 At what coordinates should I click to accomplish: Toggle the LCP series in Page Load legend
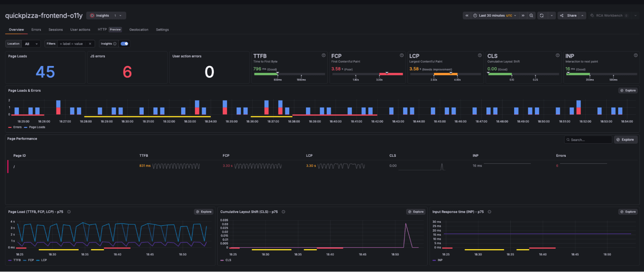point(42,260)
